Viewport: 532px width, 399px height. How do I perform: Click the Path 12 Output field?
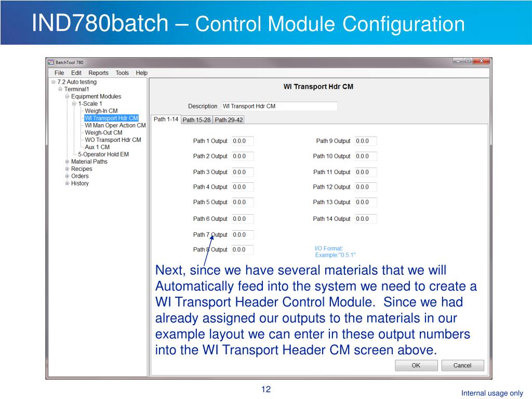(x=366, y=187)
